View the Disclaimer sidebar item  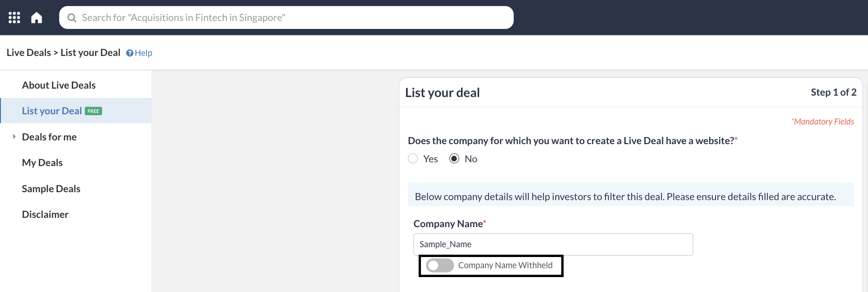[45, 215]
